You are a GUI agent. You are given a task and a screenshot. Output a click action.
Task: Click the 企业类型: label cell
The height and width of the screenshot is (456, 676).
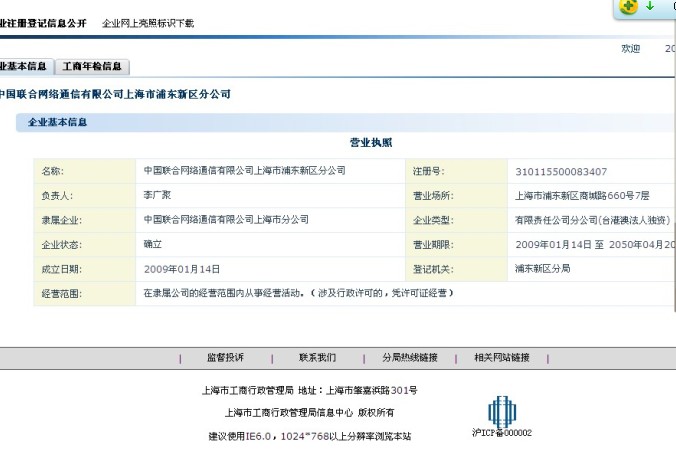pos(457,220)
